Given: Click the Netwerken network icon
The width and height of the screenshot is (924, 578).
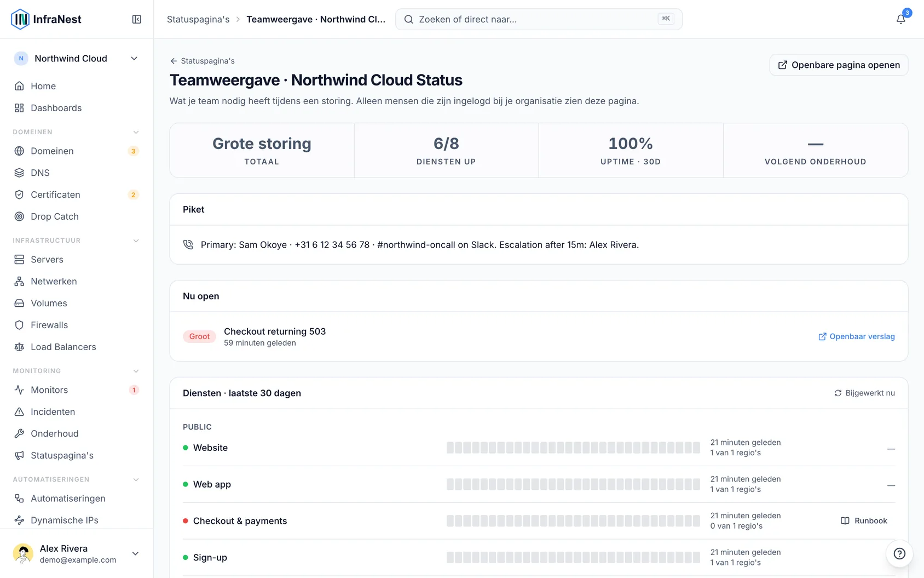Looking at the screenshot, I should coord(19,281).
